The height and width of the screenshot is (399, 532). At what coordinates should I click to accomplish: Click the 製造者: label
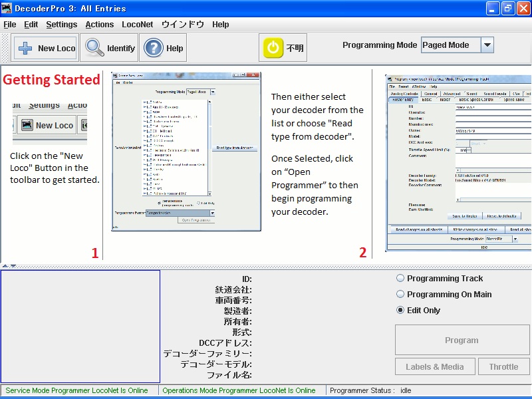pyautogui.click(x=238, y=311)
